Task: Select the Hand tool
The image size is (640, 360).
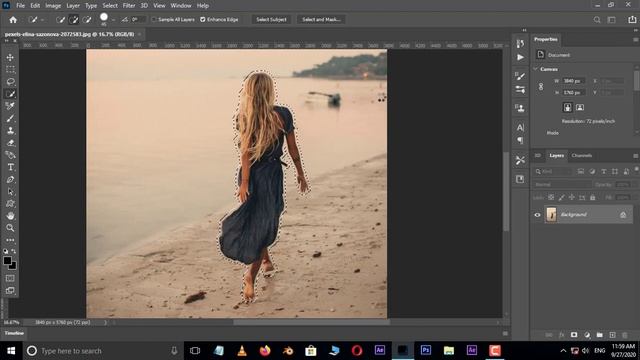Action: (10, 216)
